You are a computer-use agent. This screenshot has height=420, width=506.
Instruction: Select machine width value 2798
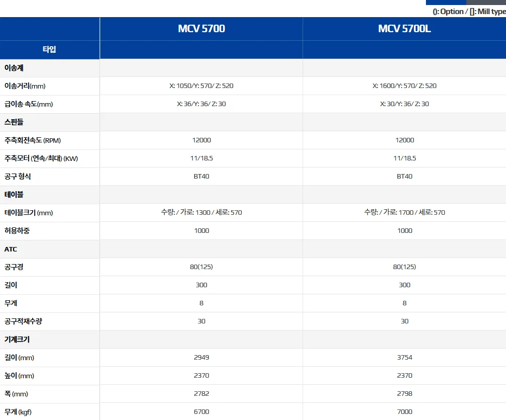pos(404,393)
